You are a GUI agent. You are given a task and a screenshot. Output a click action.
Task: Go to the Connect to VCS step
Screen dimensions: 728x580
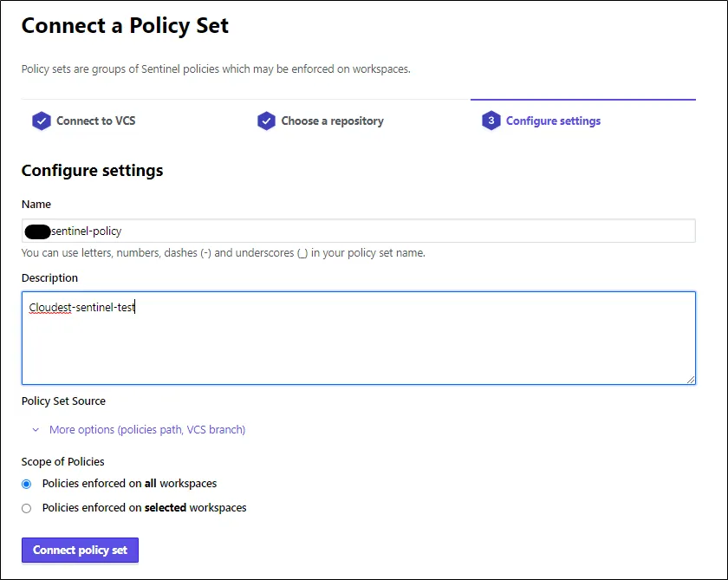[95, 121]
